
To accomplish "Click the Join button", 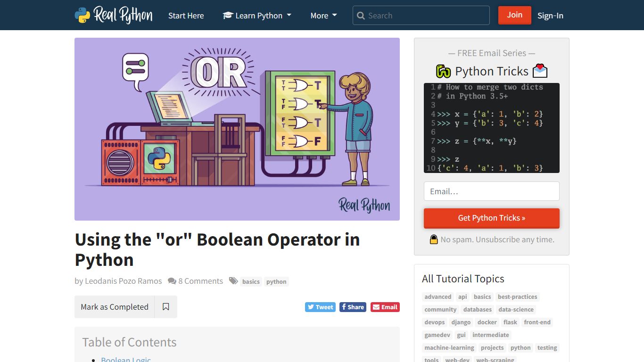I will pos(515,15).
